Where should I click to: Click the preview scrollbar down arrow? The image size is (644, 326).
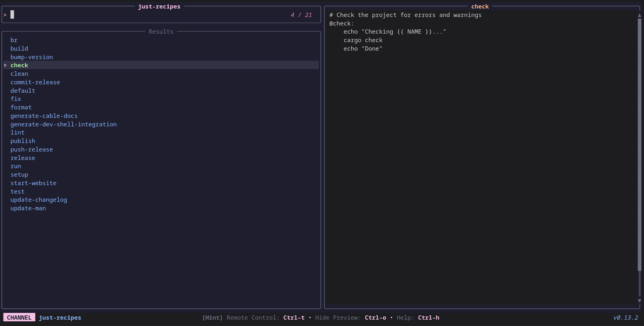[x=639, y=301]
